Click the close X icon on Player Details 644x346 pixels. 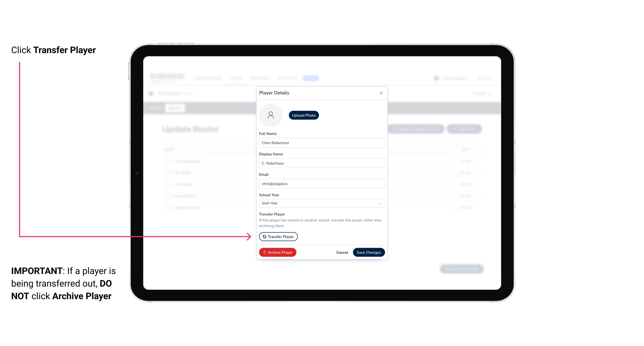(x=381, y=93)
